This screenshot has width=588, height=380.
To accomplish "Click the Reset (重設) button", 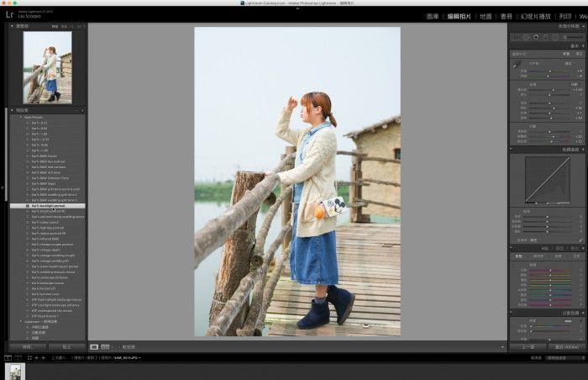I will [x=567, y=347].
